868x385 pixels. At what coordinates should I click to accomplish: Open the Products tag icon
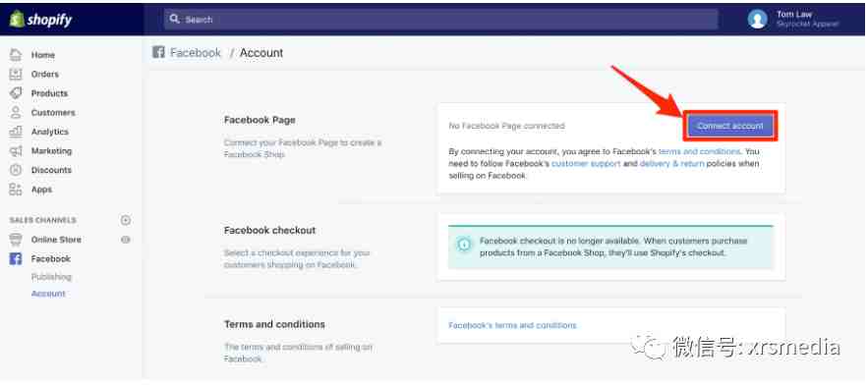tap(16, 93)
